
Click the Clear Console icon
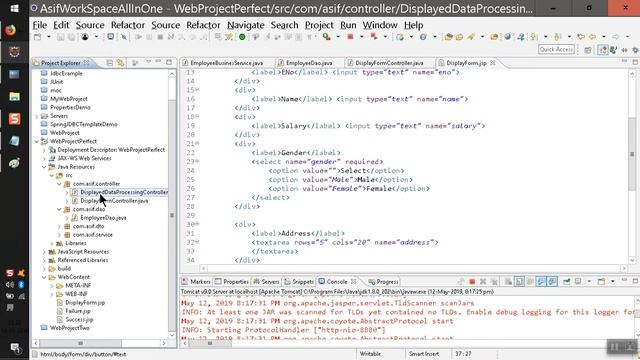click(508, 282)
